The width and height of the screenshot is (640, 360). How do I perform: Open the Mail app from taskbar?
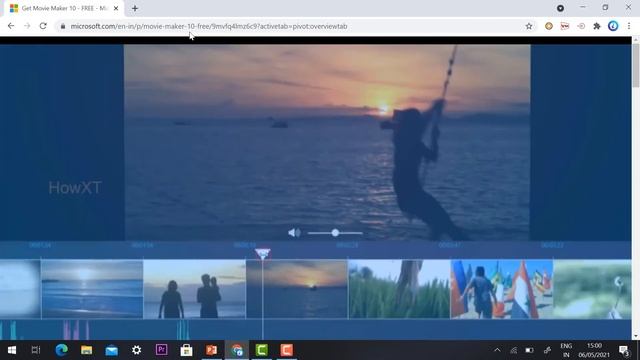point(111,350)
